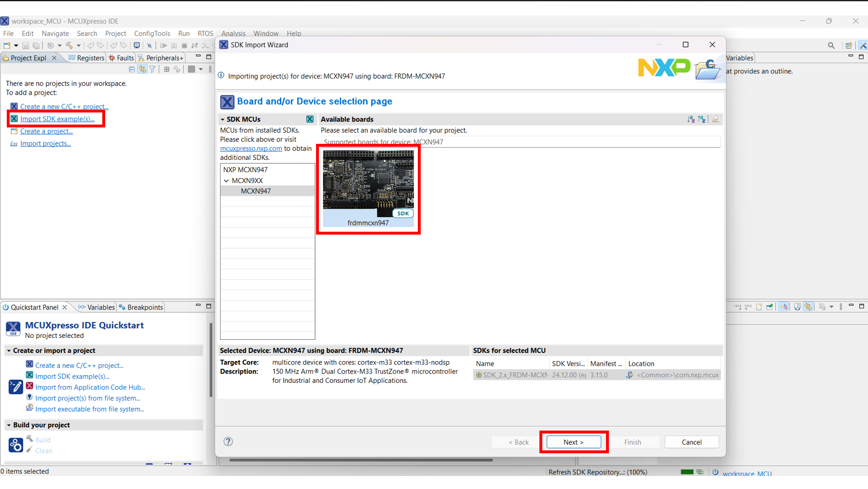Click the search magnifier icon in top toolbar
Viewport: 868px width, 489px height.
pyautogui.click(x=831, y=45)
